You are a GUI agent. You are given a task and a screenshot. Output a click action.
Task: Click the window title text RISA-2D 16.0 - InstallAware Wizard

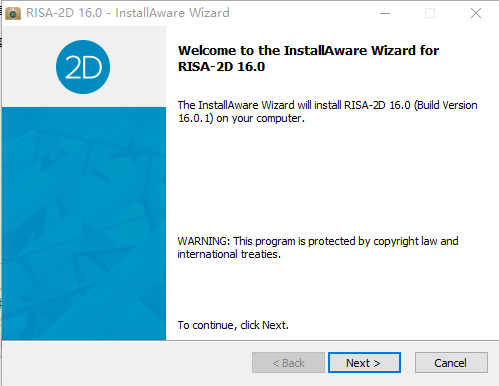point(128,13)
